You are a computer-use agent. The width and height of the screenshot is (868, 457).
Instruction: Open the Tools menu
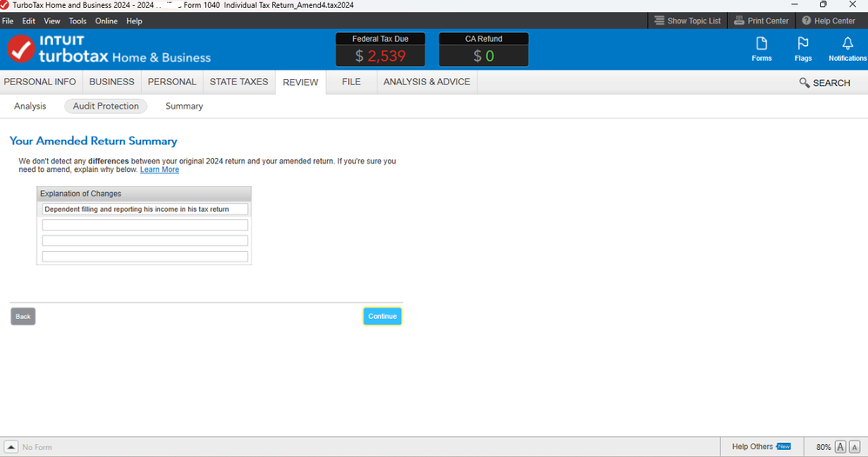pyautogui.click(x=77, y=21)
